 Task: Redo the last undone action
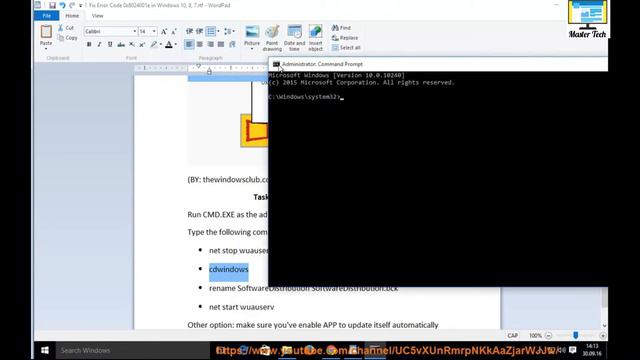point(72,5)
